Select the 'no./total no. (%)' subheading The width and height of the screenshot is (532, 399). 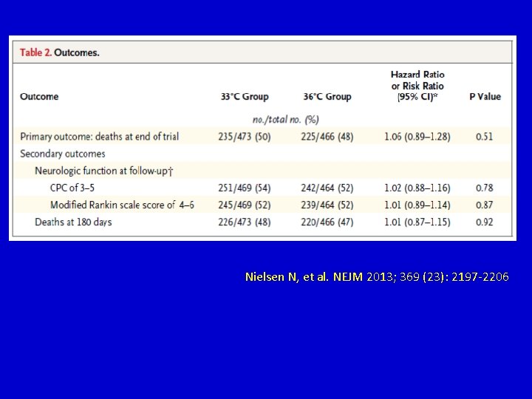point(286,120)
